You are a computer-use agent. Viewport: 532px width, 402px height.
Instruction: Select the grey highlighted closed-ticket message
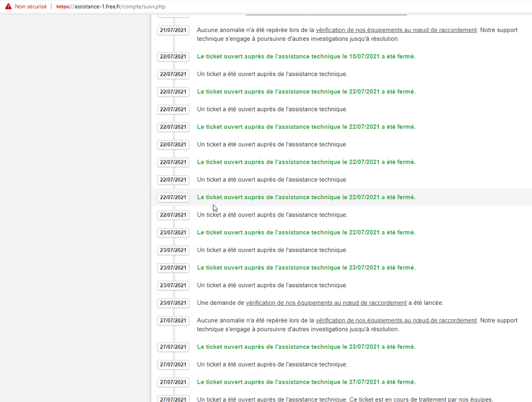click(x=306, y=197)
